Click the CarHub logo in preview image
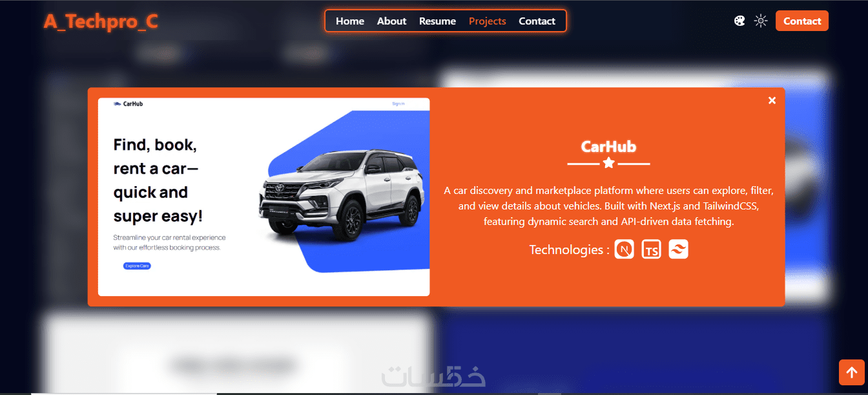 tap(128, 103)
